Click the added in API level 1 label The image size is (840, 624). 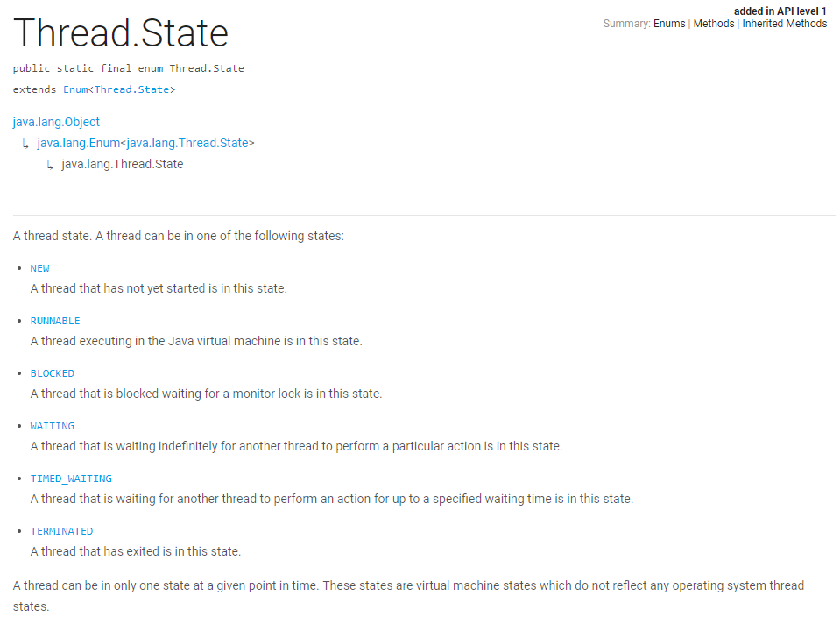click(x=779, y=11)
